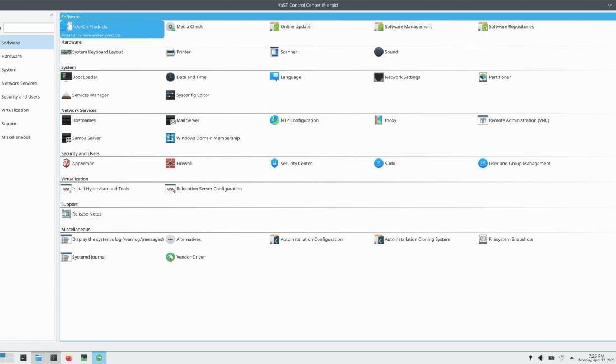
Task: Open the Printer configuration
Action: click(178, 52)
